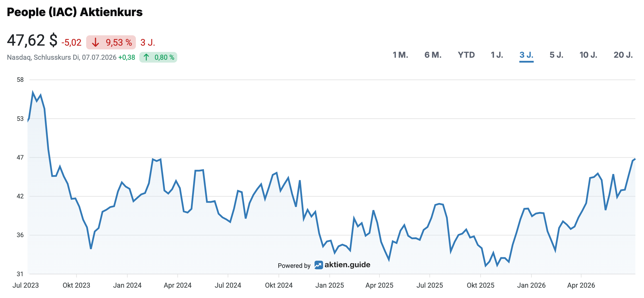Click the Jan 2025 axis label

click(329, 285)
